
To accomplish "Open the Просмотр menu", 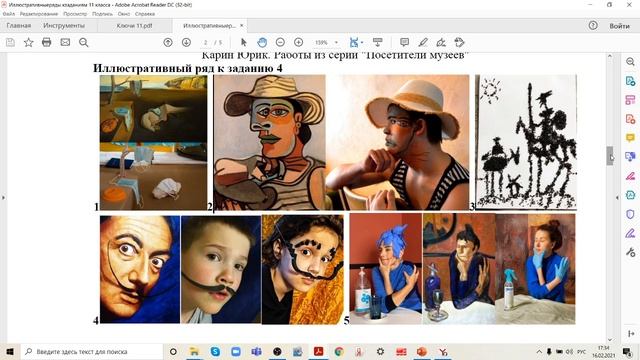I will point(75,14).
